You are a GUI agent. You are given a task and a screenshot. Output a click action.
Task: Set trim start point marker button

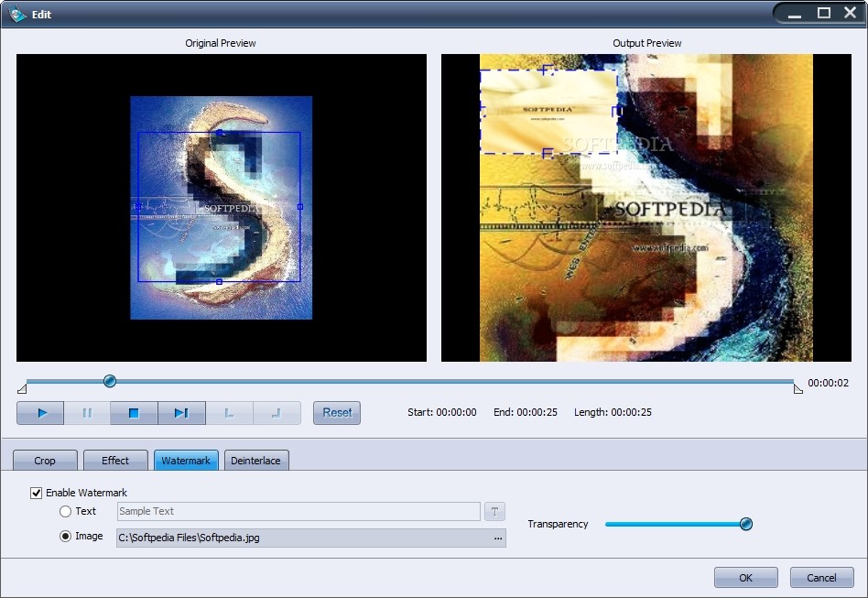coord(229,413)
